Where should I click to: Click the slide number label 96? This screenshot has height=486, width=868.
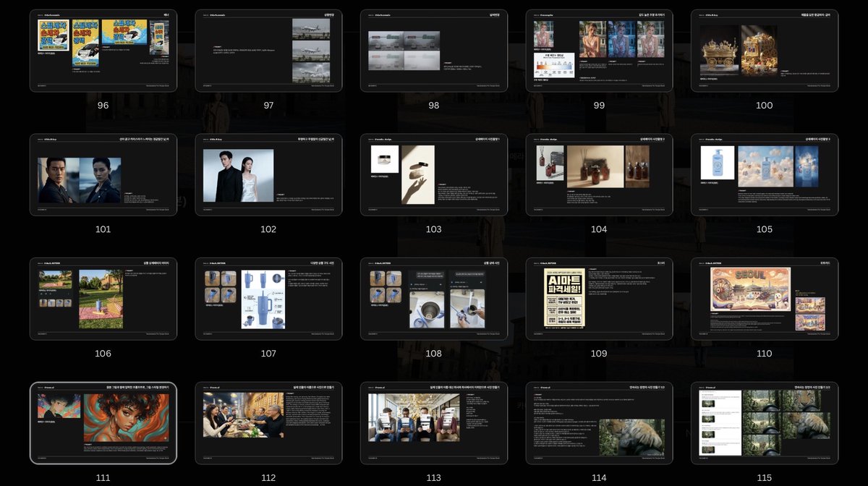[103, 106]
